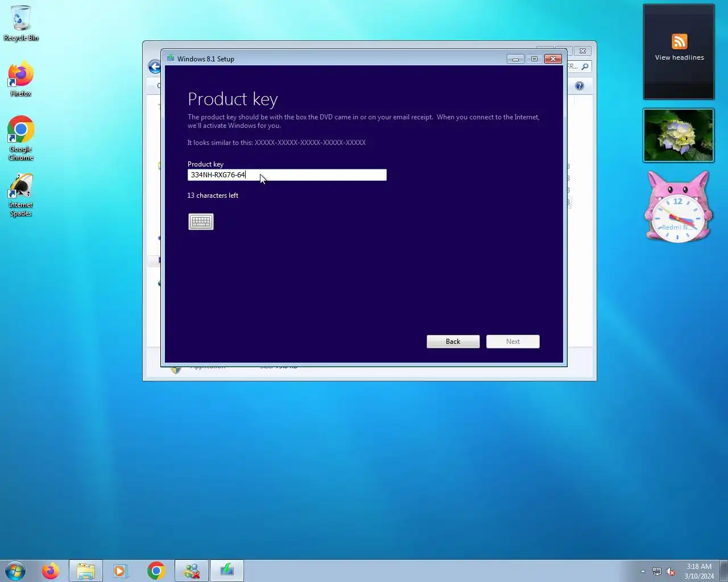Select the Windows Setup taskbar button
The height and width of the screenshot is (582, 728).
227,571
